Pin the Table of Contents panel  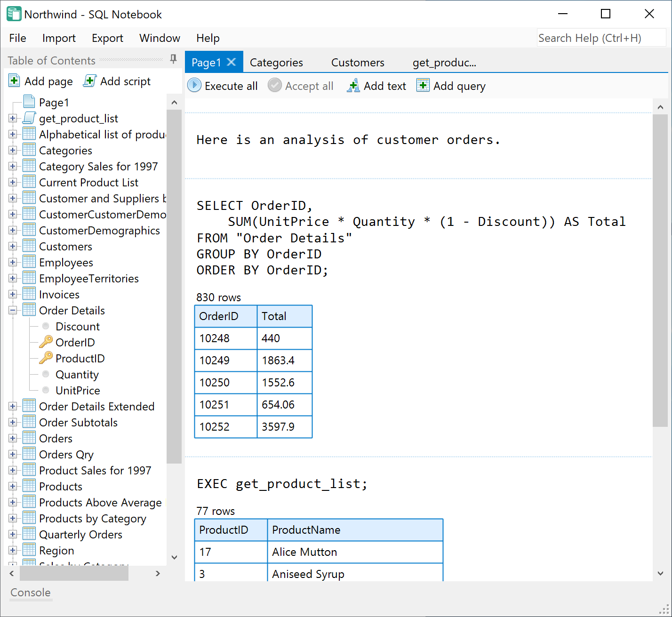[x=173, y=59]
